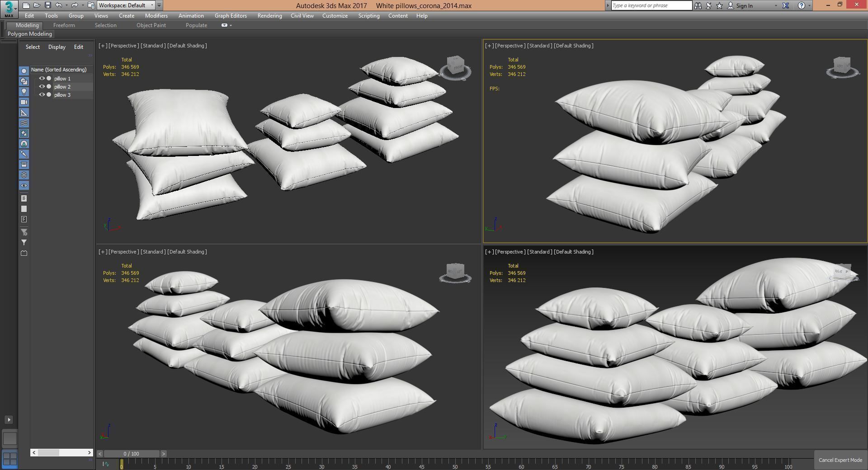Toggle display geometry filter in Scene Explorer
Viewport: 868px width, 470px height.
(x=24, y=71)
